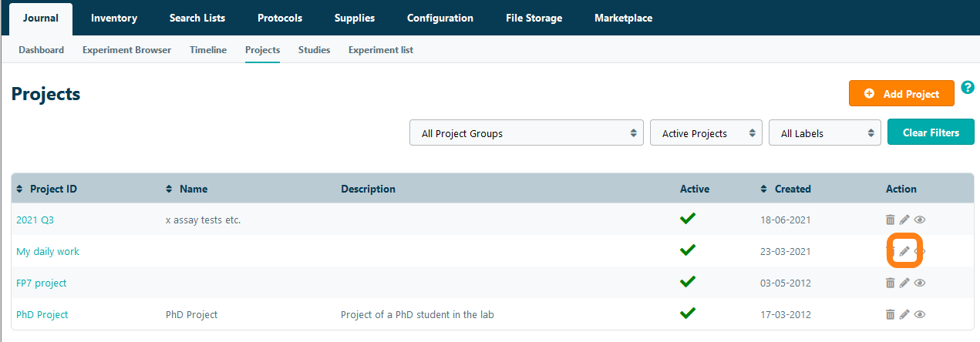View the PhD Project via eye icon
The image size is (980, 342).
point(919,314)
